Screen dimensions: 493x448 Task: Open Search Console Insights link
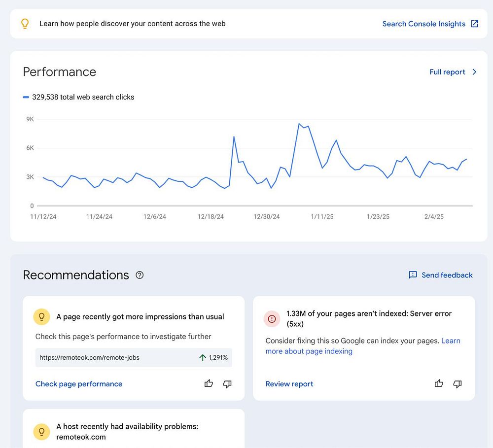(423, 24)
